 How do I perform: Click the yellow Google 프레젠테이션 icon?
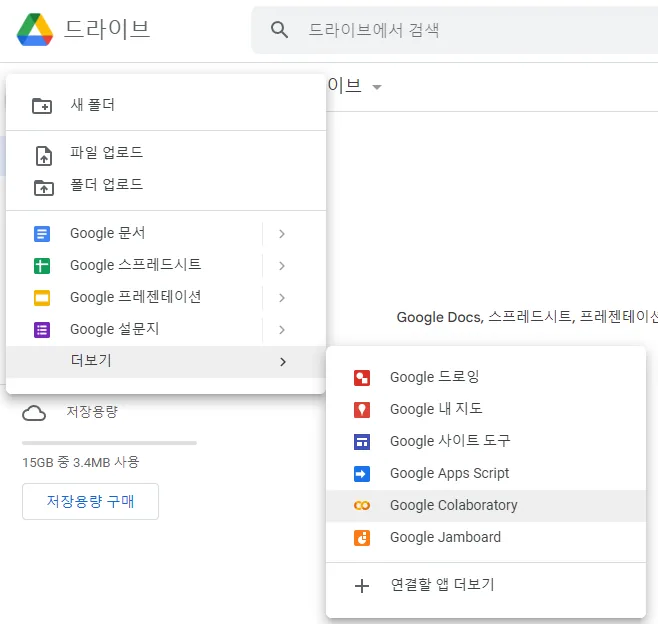coord(42,298)
